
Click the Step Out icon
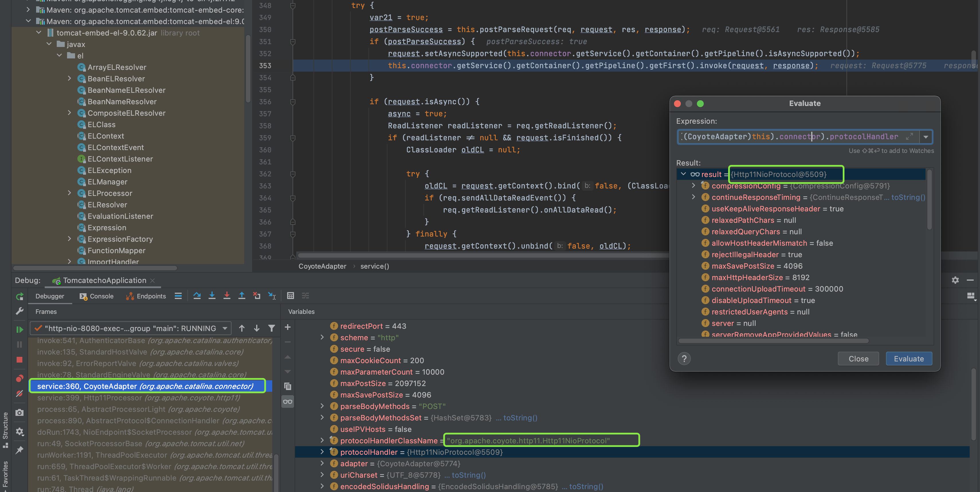click(242, 296)
